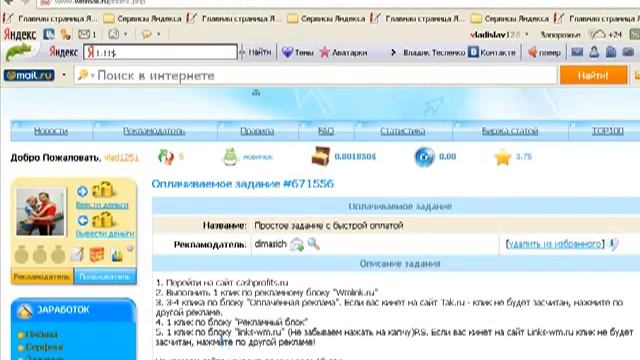
Task: Switch to the yellow Рекламодатель tab
Action: 42,276
